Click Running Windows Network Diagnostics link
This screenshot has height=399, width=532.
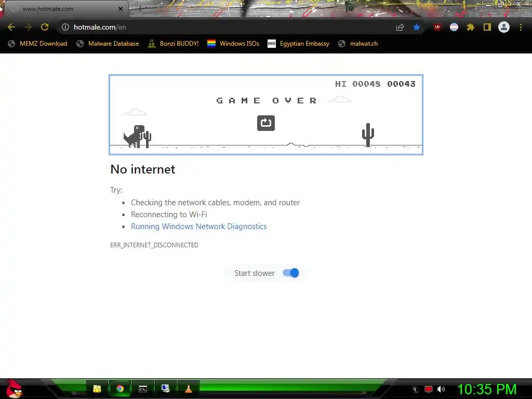click(199, 227)
